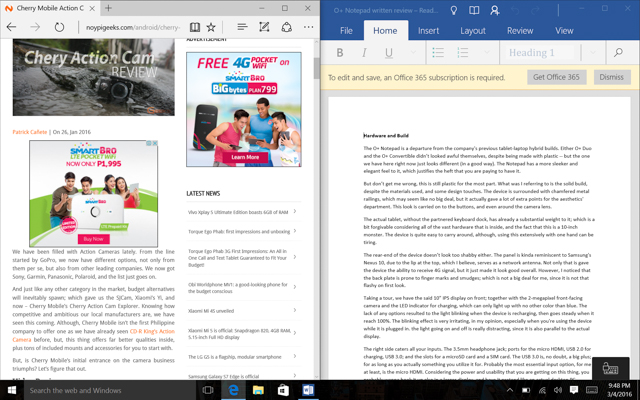640x400 pixels.
Task: Toggle Italic formatting in Word
Action: [365, 53]
